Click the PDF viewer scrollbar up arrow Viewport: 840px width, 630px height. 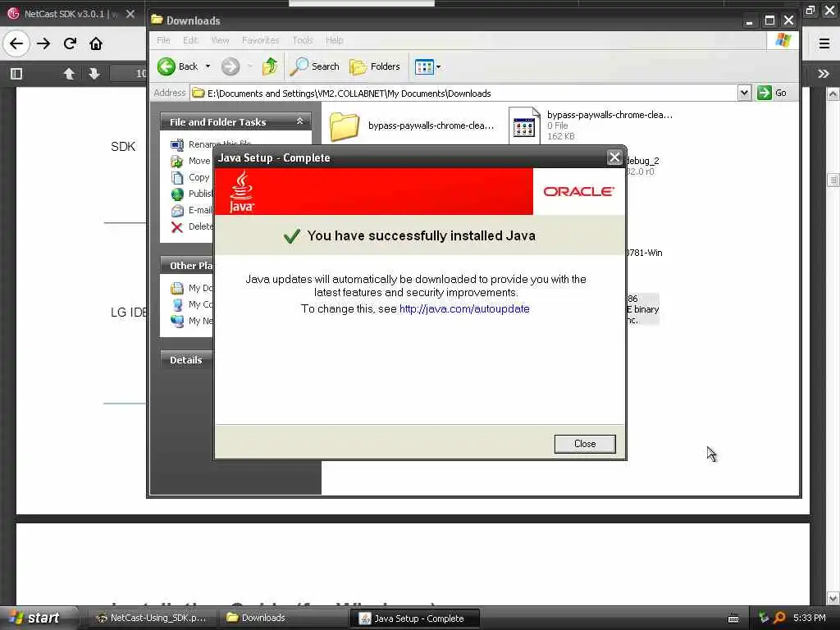pos(833,94)
